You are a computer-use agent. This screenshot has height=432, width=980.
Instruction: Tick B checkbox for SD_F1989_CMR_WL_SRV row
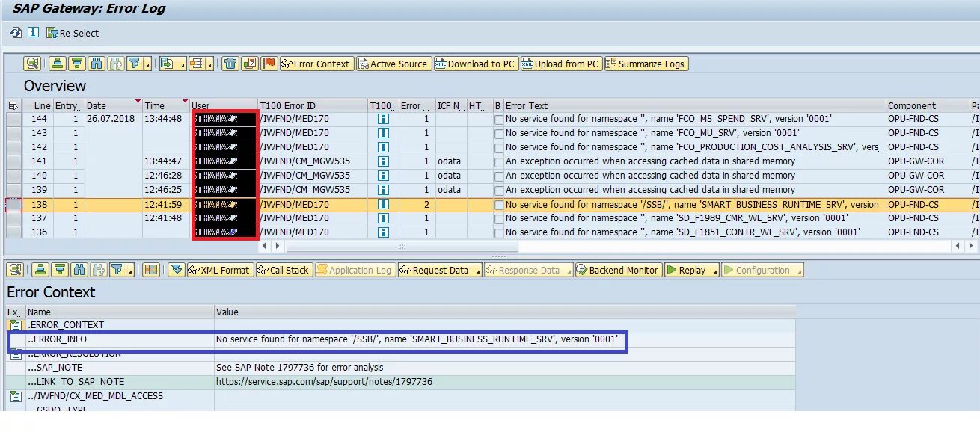499,218
